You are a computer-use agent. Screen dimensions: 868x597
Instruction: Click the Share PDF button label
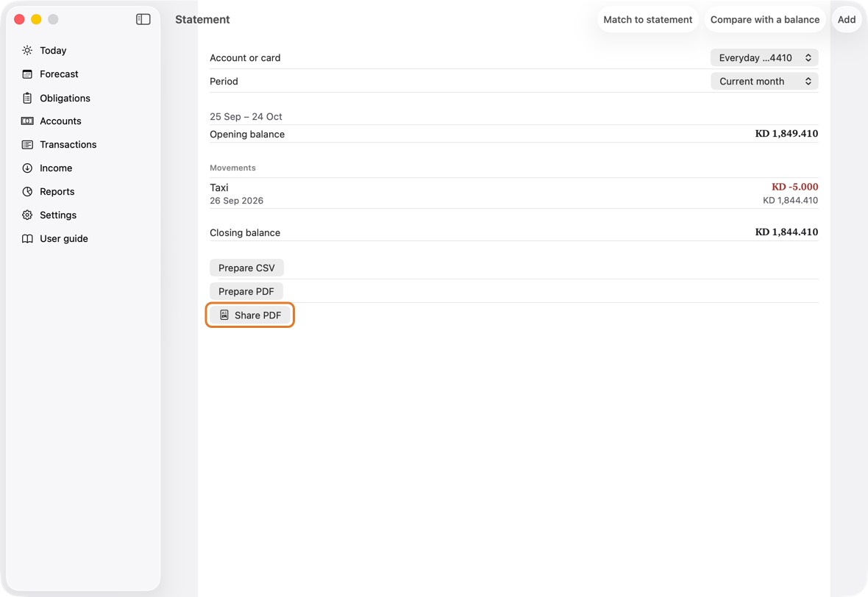tap(258, 315)
